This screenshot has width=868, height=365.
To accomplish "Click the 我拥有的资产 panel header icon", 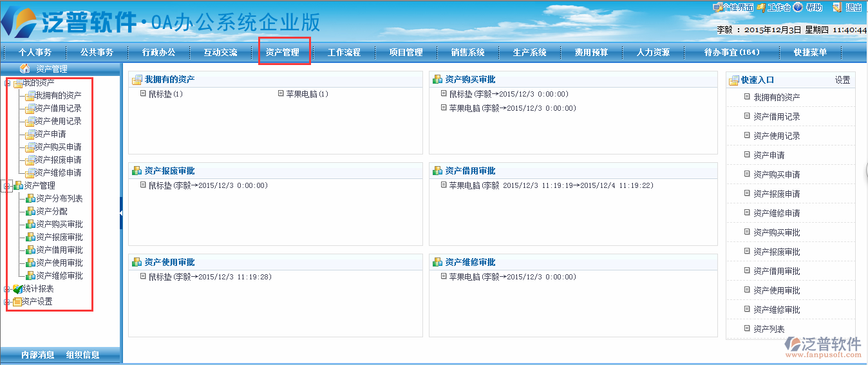I will 137,80.
